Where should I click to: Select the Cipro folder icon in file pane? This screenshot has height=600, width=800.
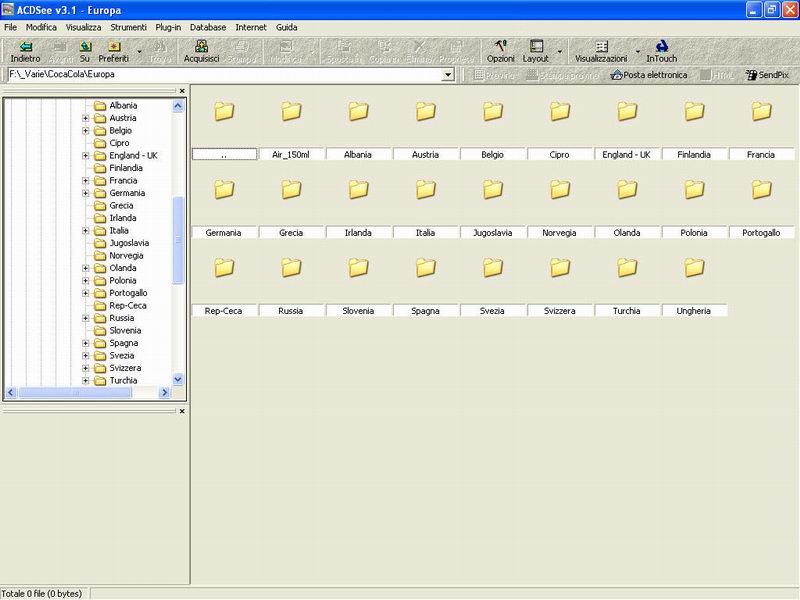tap(560, 111)
